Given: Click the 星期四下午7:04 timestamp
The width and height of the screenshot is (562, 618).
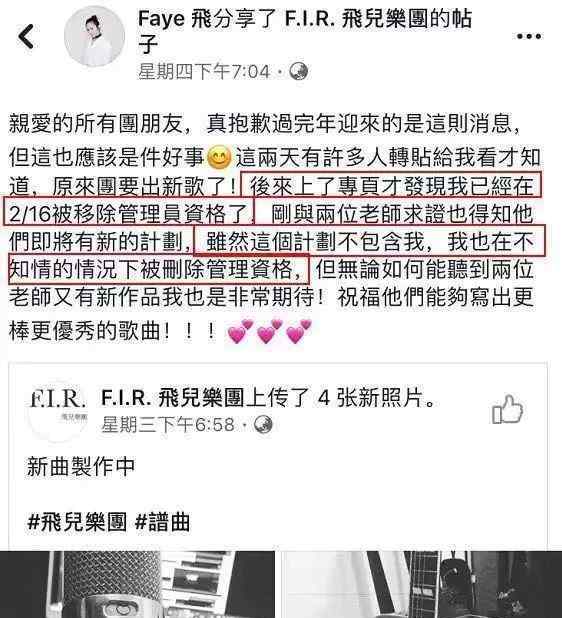Looking at the screenshot, I should point(205,72).
